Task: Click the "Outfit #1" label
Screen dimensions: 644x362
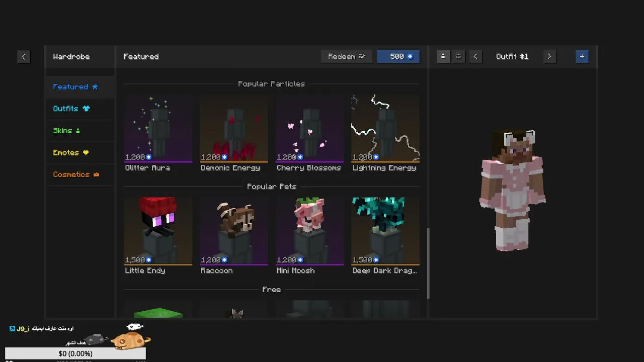Action: point(512,57)
